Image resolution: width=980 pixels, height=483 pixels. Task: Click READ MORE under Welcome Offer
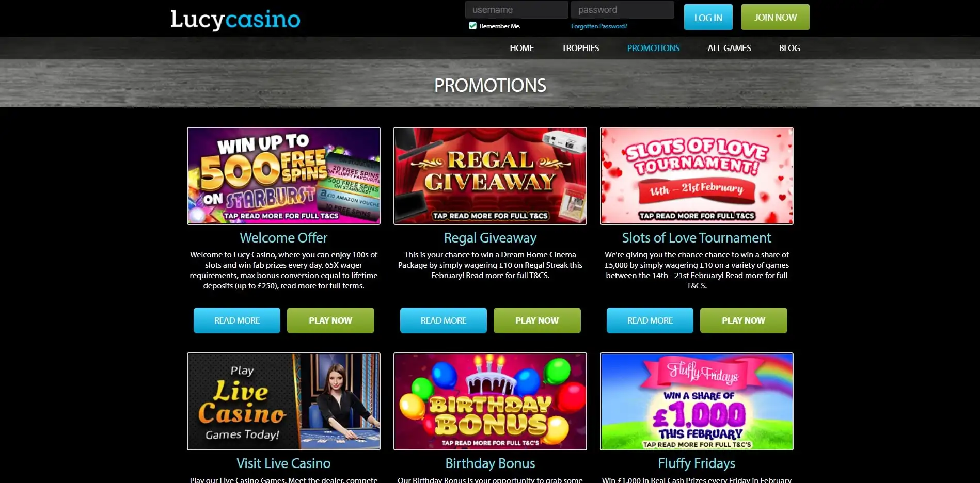point(237,320)
